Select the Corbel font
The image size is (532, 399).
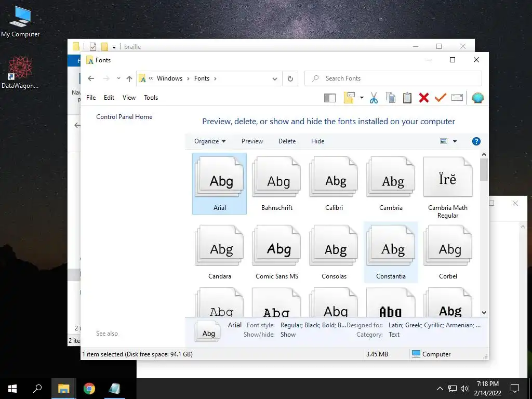point(448,252)
